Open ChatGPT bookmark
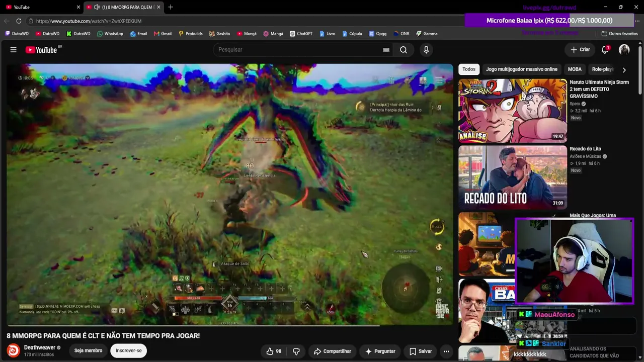Image resolution: width=644 pixels, height=362 pixels. point(301,34)
